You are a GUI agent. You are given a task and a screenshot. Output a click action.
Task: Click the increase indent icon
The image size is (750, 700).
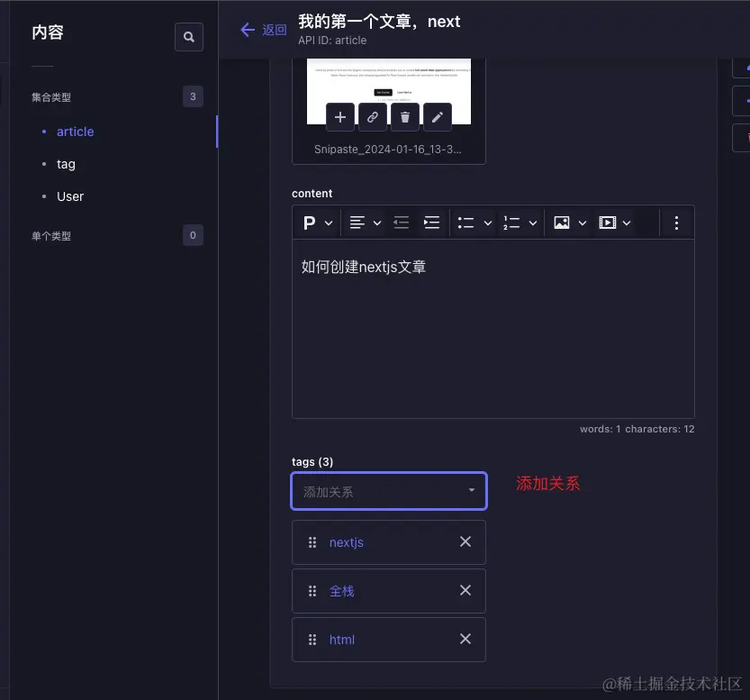(431, 223)
